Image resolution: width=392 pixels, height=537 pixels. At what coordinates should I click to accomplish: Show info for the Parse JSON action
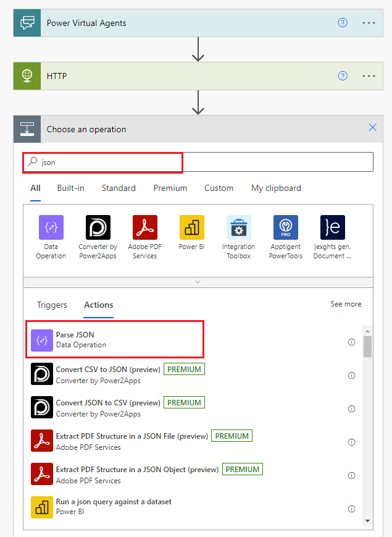pyautogui.click(x=351, y=342)
